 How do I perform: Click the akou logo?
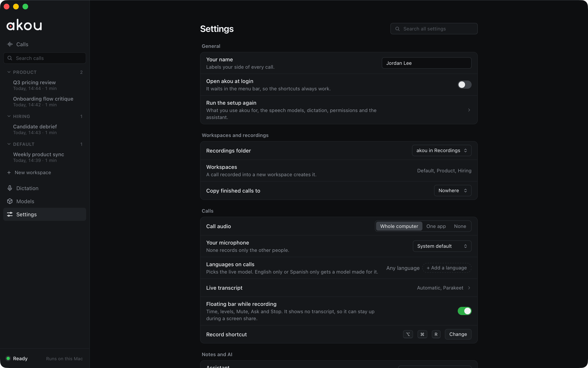[24, 25]
